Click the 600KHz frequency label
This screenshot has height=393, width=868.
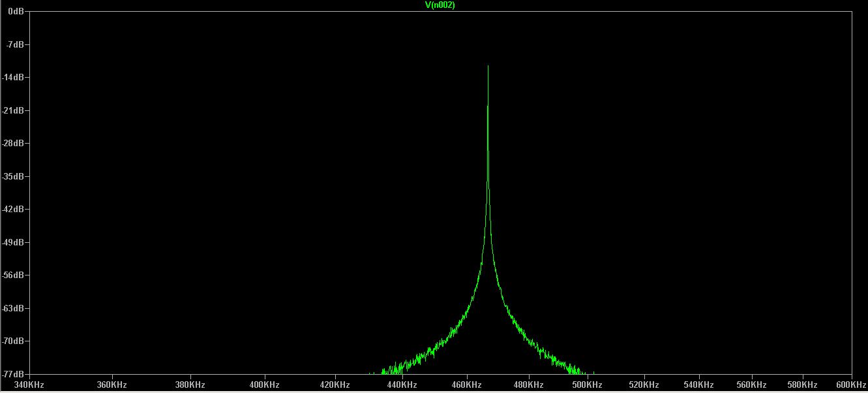852,385
